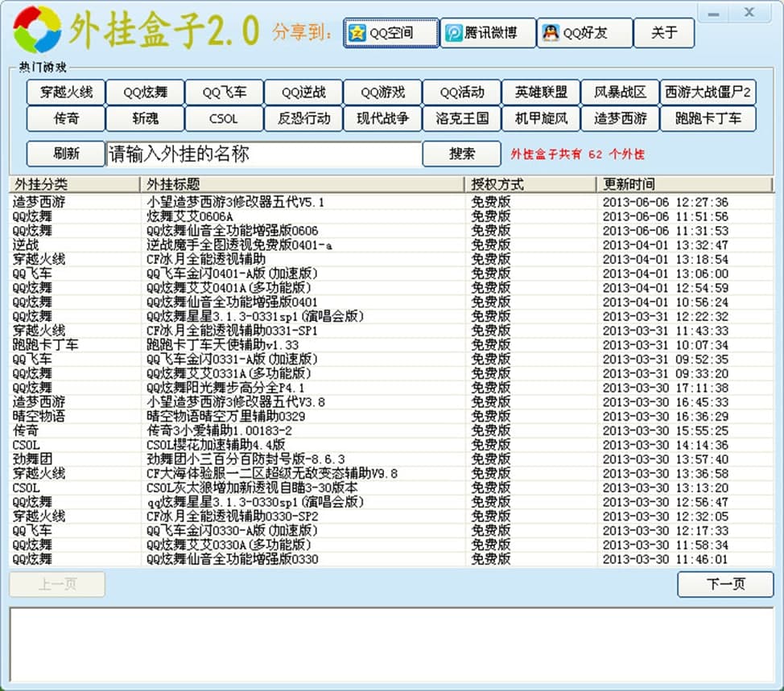Select 英雄联盟 game button
The width and height of the screenshot is (784, 691).
click(541, 92)
